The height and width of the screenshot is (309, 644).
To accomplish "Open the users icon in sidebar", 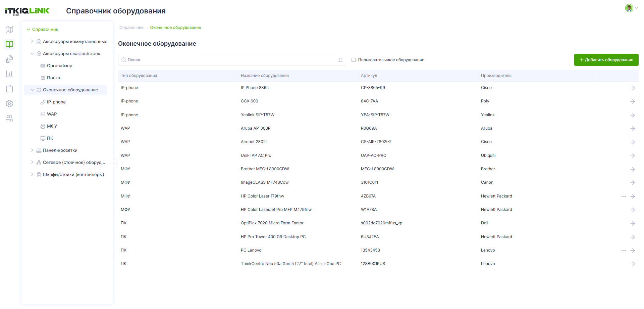I will pos(9,118).
